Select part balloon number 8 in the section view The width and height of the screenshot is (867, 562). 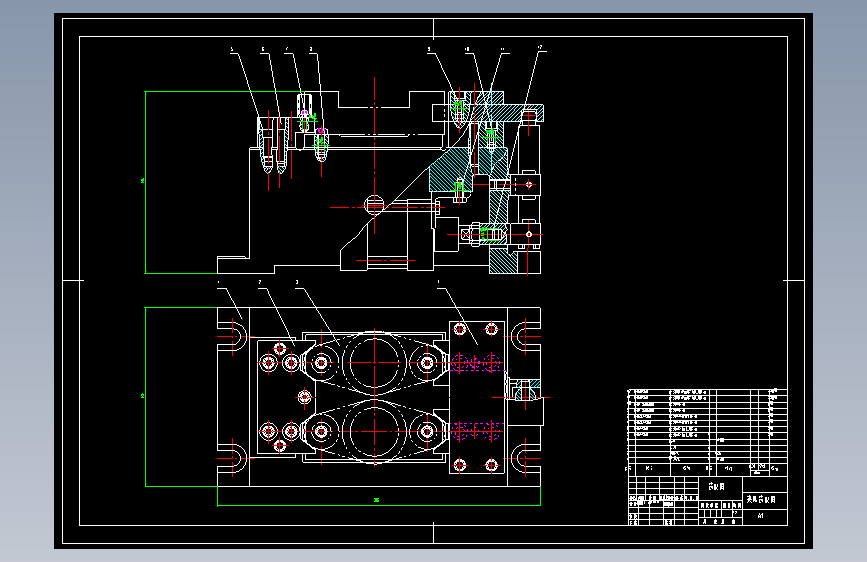pos(311,50)
